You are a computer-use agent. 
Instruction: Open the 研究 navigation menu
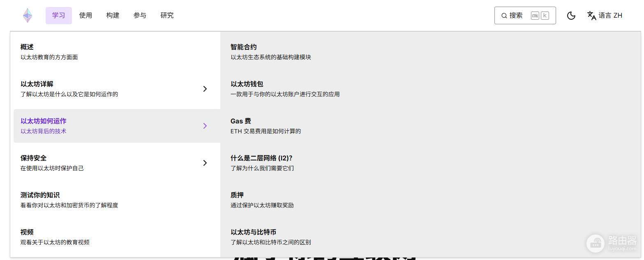click(167, 16)
